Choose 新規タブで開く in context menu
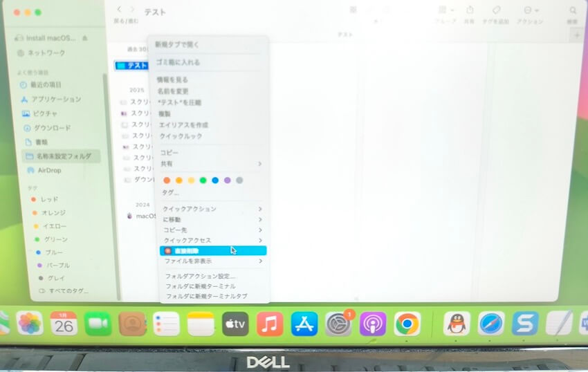 point(177,45)
